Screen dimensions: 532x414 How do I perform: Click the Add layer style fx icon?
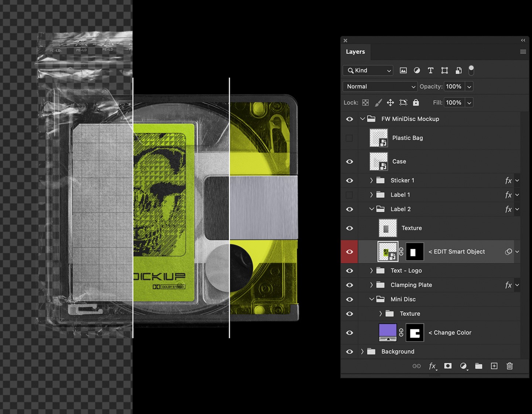click(432, 366)
